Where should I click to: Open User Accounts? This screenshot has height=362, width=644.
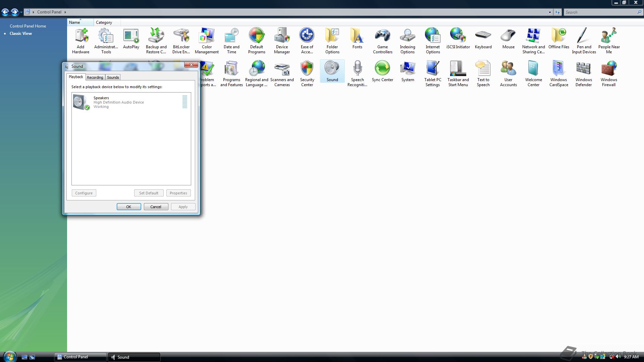508,73
